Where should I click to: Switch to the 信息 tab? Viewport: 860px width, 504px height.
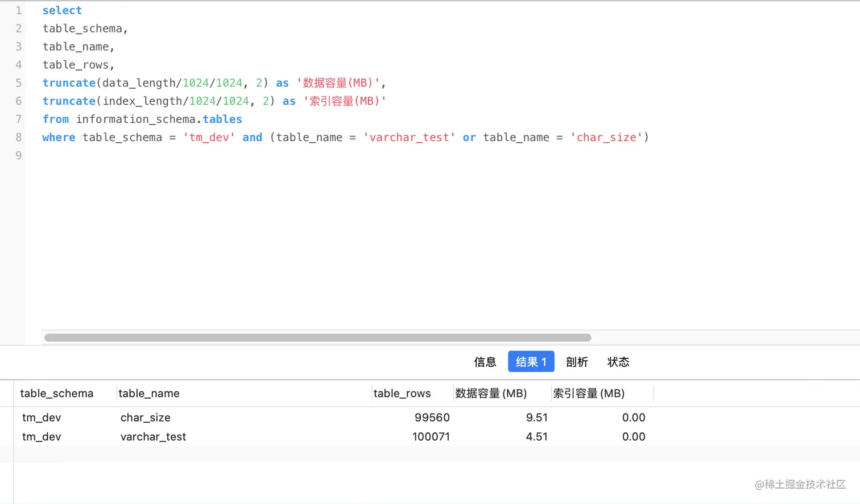click(x=485, y=362)
